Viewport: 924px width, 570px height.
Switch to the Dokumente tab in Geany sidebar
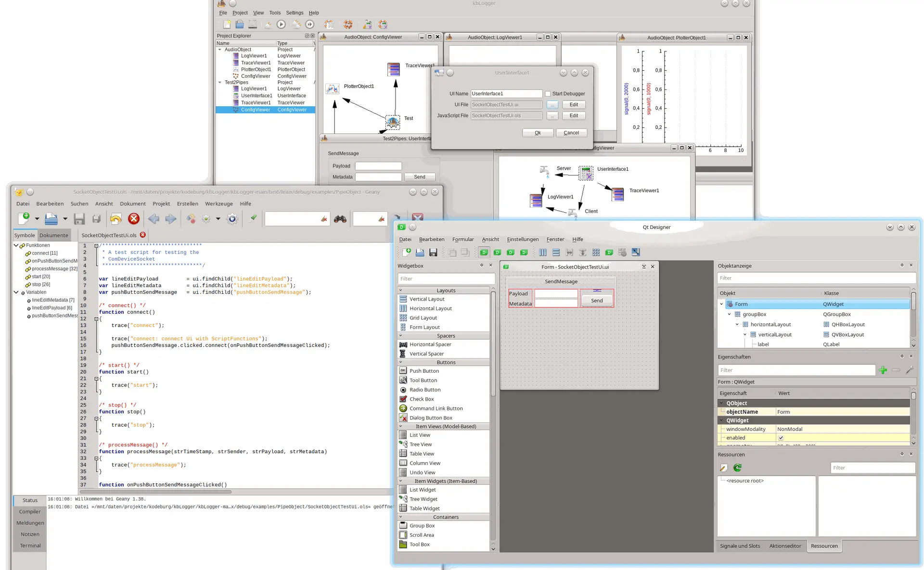[x=54, y=235]
